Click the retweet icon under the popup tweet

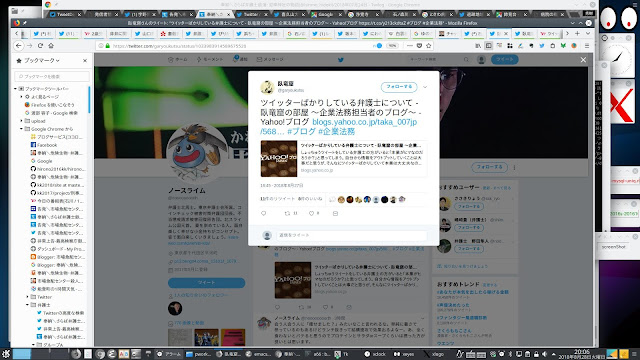287,213
